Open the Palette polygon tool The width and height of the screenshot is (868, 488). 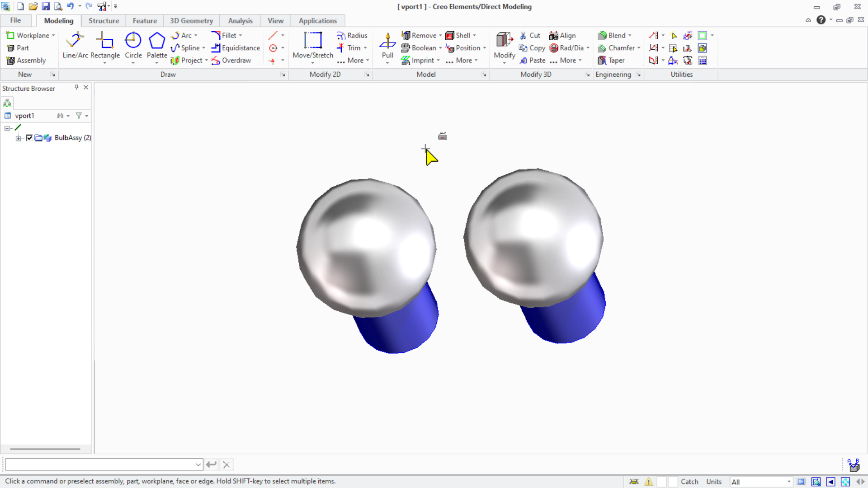pos(157,45)
